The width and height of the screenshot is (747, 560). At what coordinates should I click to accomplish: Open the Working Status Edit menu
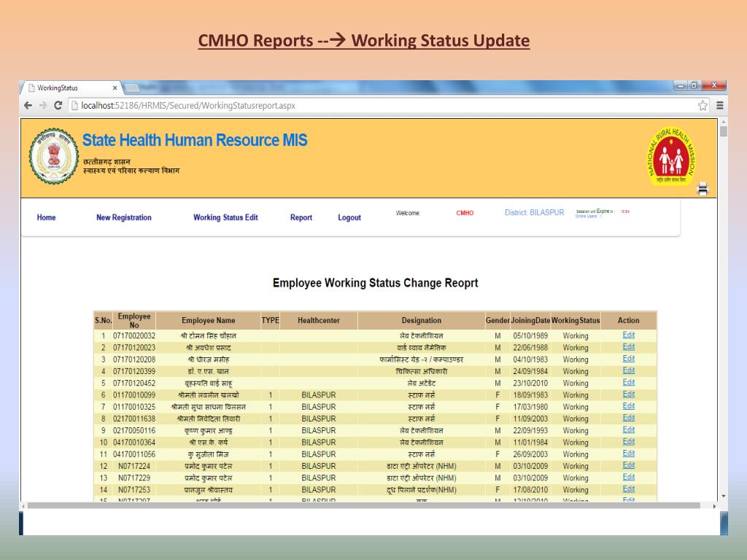click(x=225, y=217)
